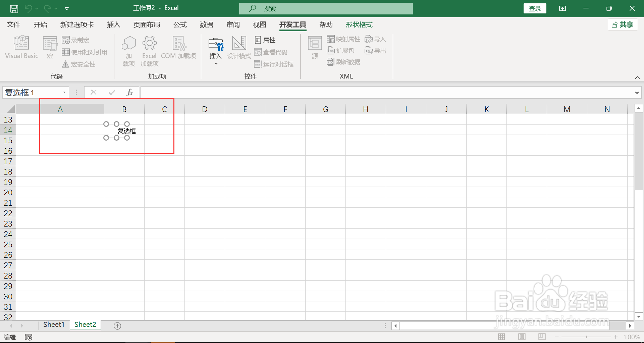Click the Name Box showing 复选框 1

[32, 92]
